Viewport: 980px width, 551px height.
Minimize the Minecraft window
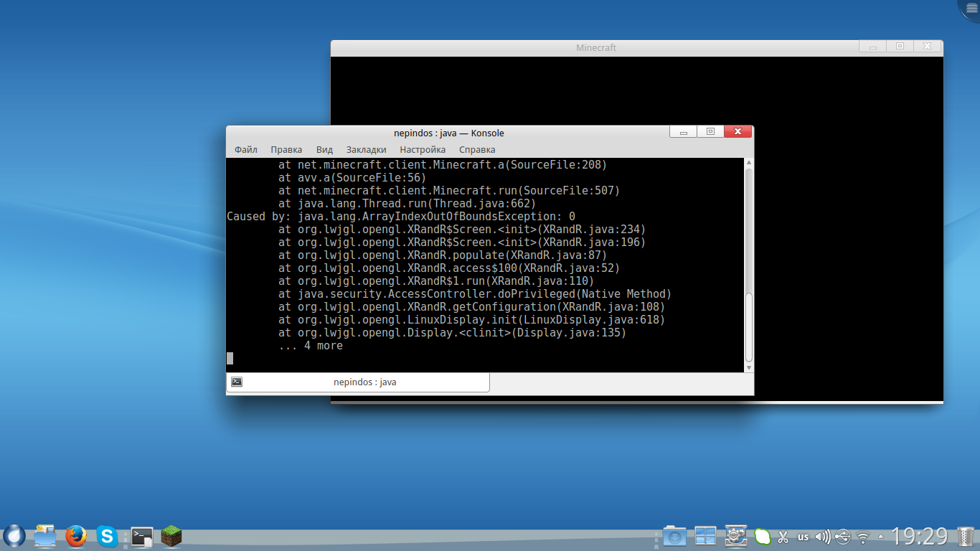872,46
